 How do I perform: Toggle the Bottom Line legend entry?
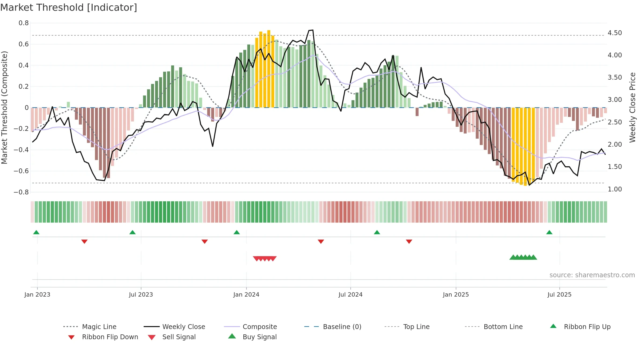(x=494, y=327)
